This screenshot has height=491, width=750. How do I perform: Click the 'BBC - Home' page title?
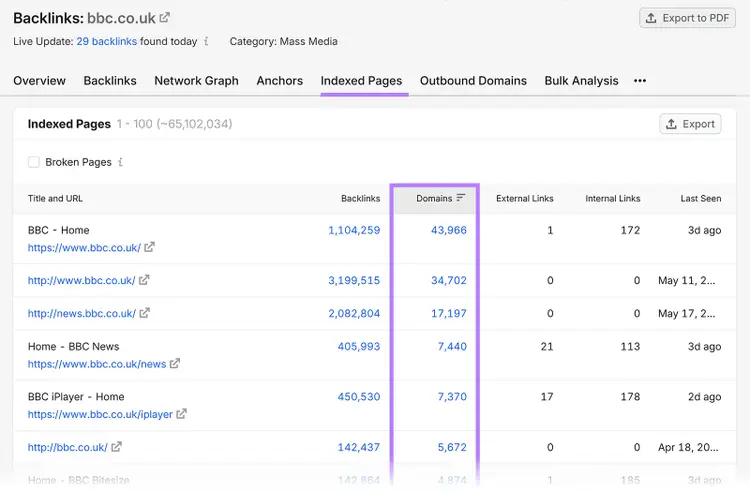click(x=58, y=230)
